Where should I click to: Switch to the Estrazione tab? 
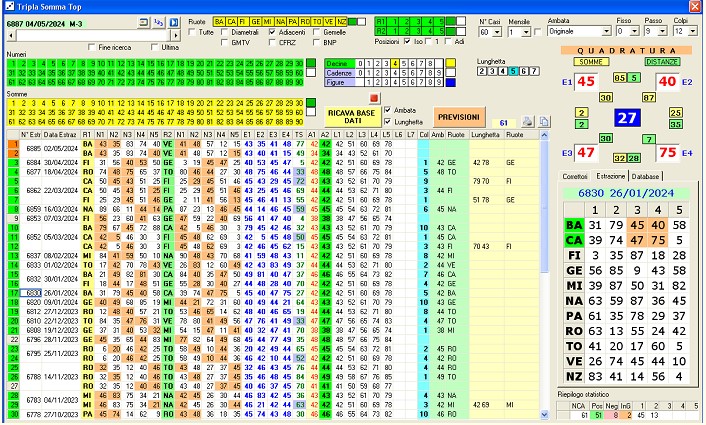pos(610,176)
